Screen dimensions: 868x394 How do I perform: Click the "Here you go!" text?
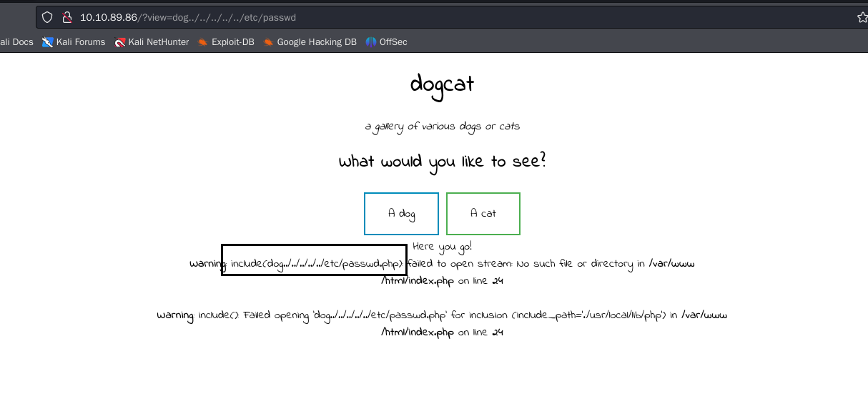tap(442, 247)
